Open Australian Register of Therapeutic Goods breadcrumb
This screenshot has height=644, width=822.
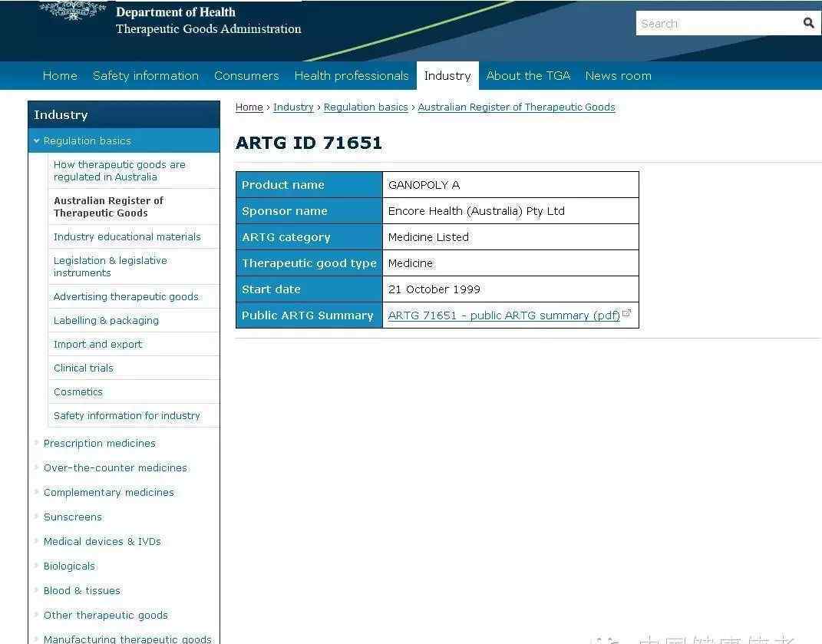coord(517,107)
